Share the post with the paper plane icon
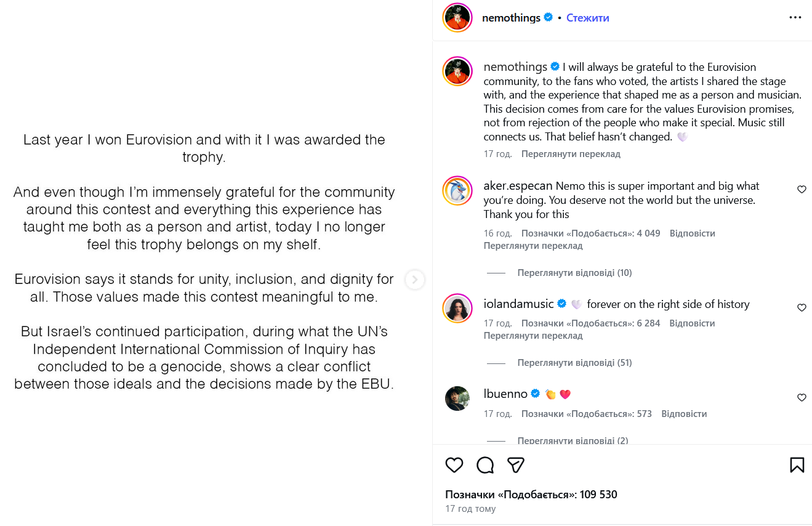This screenshot has width=812, height=526. point(516,465)
